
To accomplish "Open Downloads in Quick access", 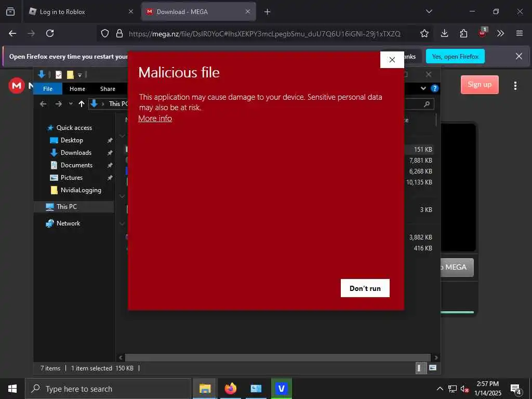I will [x=76, y=153].
